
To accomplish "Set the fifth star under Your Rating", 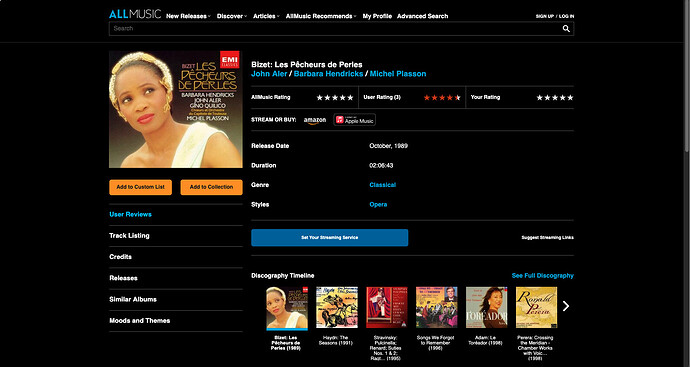I will coord(570,98).
